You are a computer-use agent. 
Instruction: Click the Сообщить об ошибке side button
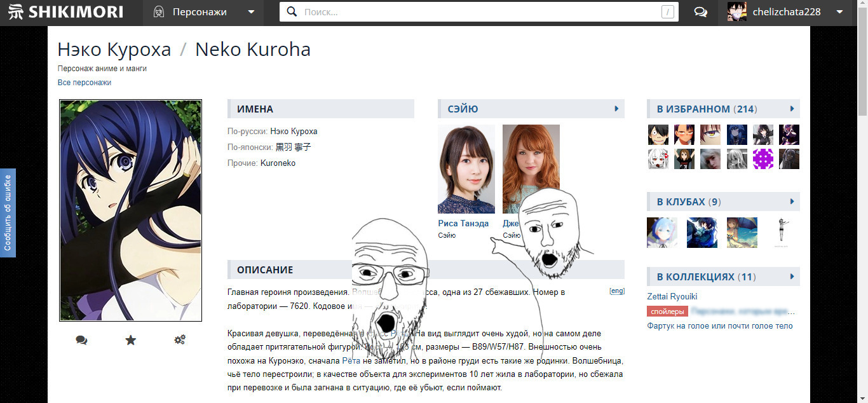(8, 212)
